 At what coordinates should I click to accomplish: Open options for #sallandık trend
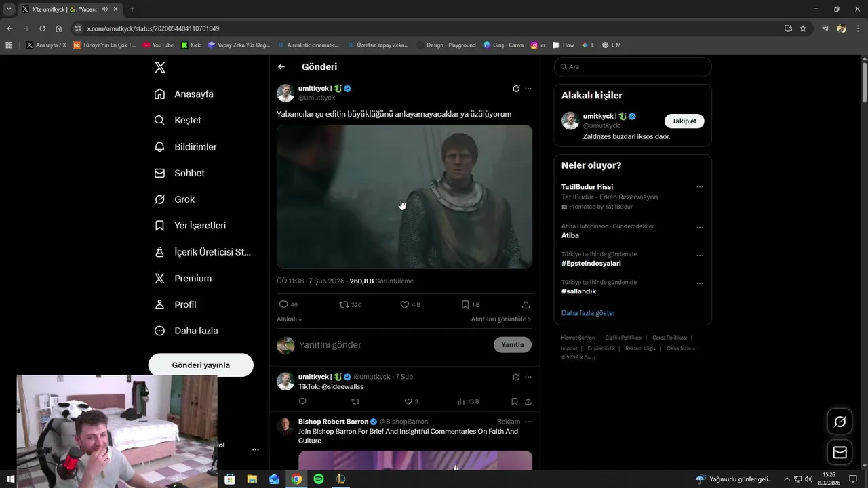[x=700, y=283]
